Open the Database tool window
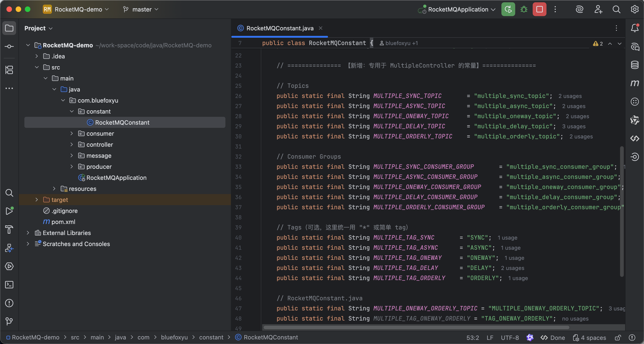Viewport: 644px width, 344px height. pos(635,65)
